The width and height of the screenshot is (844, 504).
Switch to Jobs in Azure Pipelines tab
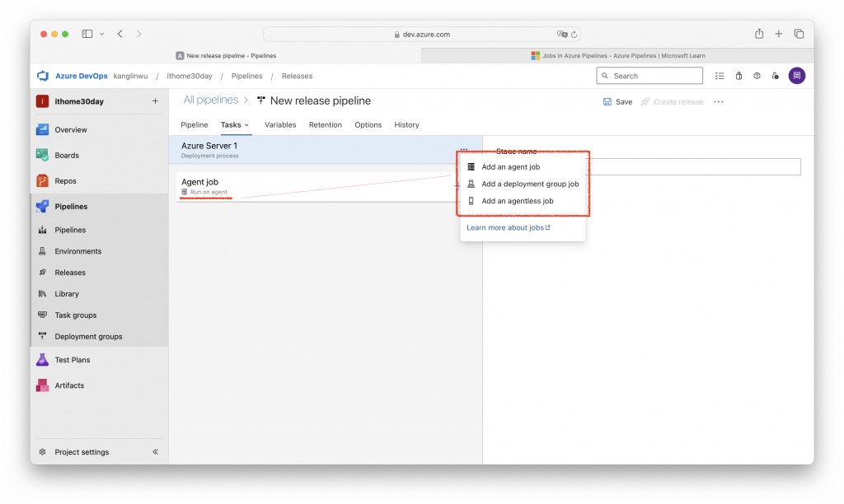point(617,55)
